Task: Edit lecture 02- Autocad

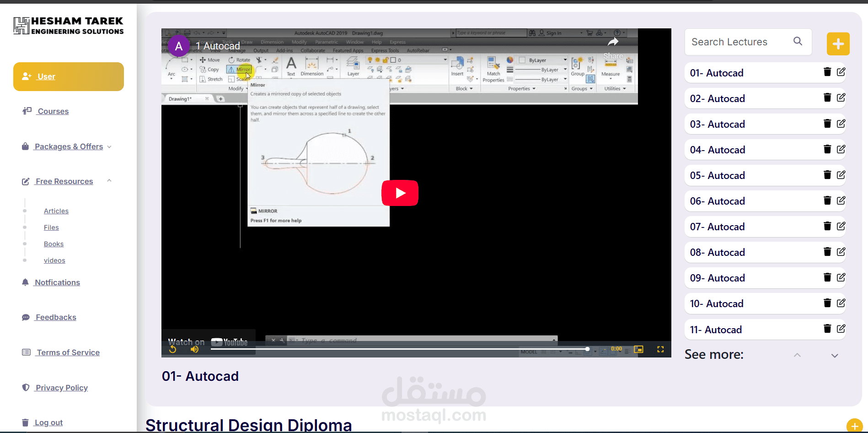Action: tap(841, 97)
